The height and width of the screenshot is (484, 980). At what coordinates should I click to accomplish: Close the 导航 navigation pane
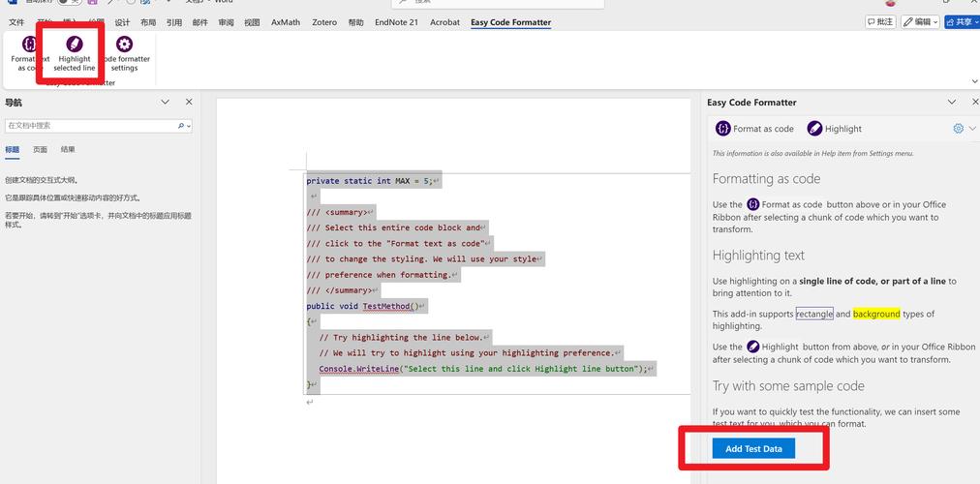189,102
